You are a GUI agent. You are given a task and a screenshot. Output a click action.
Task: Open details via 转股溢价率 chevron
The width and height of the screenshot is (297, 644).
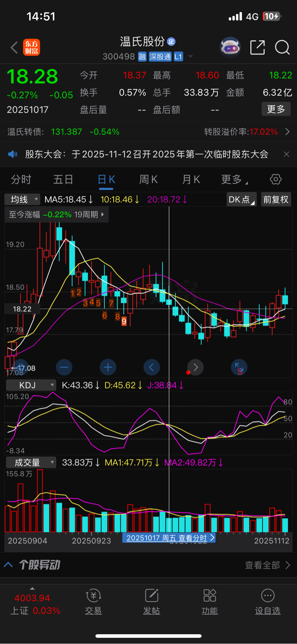287,132
